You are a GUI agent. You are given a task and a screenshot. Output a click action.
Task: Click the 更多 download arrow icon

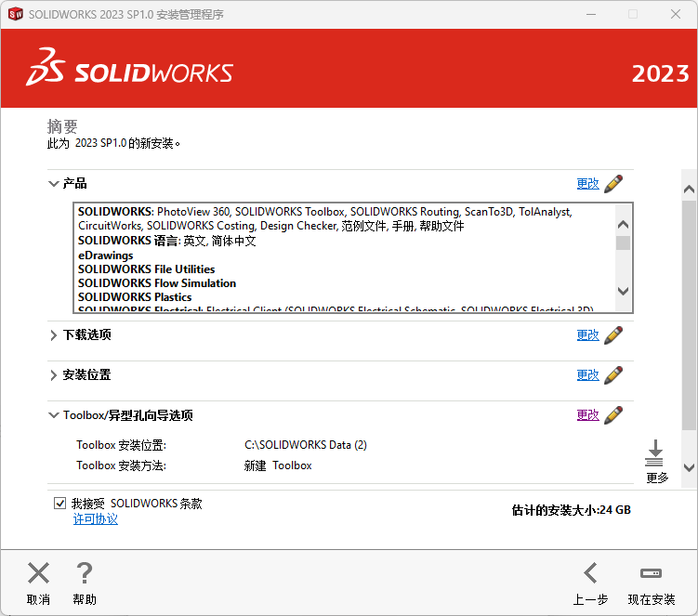(655, 453)
